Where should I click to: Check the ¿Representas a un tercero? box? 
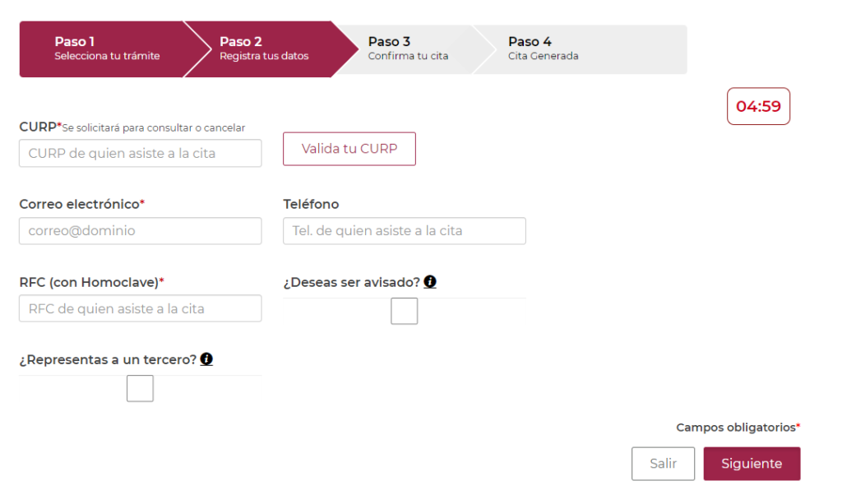click(x=140, y=389)
